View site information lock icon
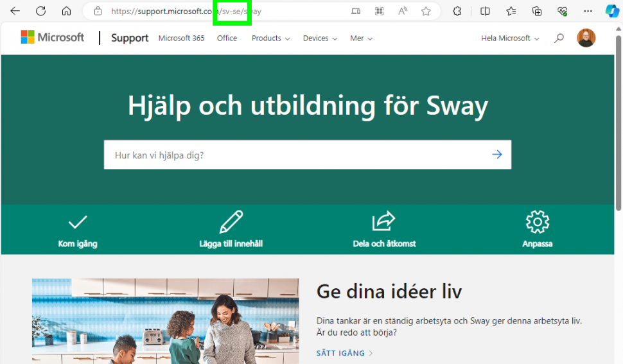This screenshot has width=623, height=364. [x=98, y=11]
